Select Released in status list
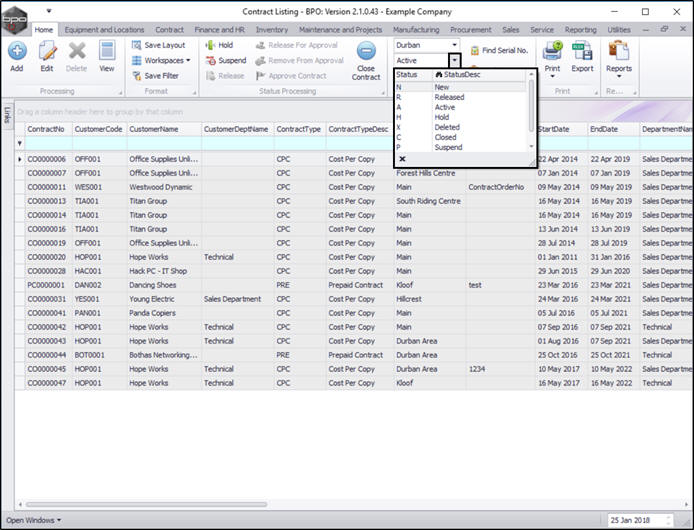Image resolution: width=694 pixels, height=530 pixels. tap(461, 97)
